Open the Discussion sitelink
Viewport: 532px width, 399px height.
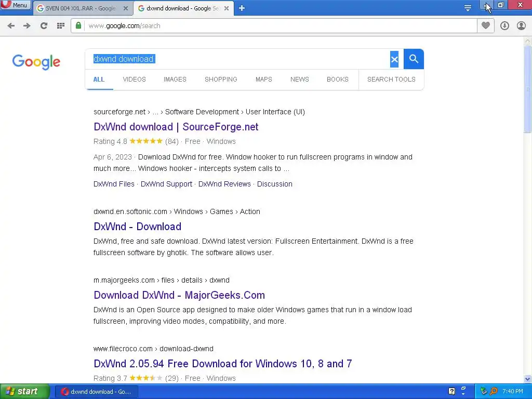pos(274,184)
